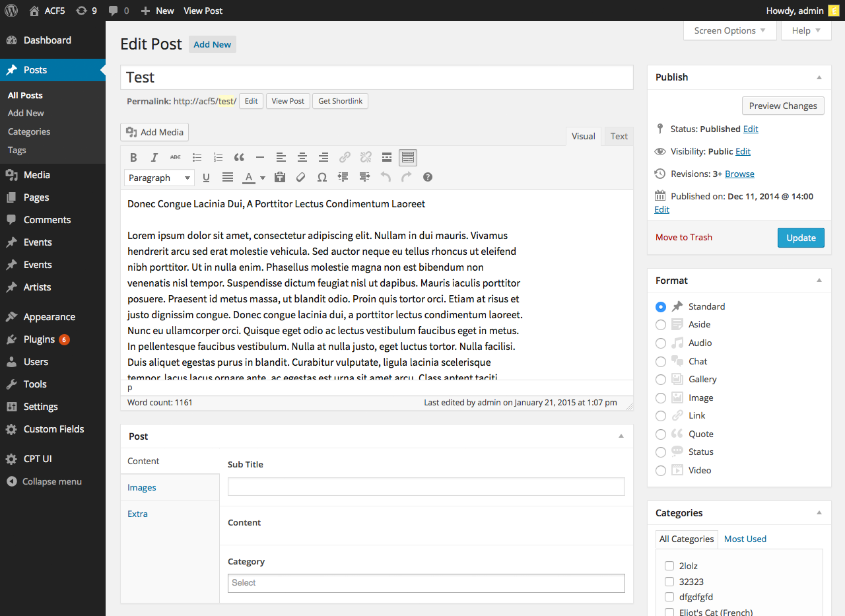Open the Category select field

(426, 583)
